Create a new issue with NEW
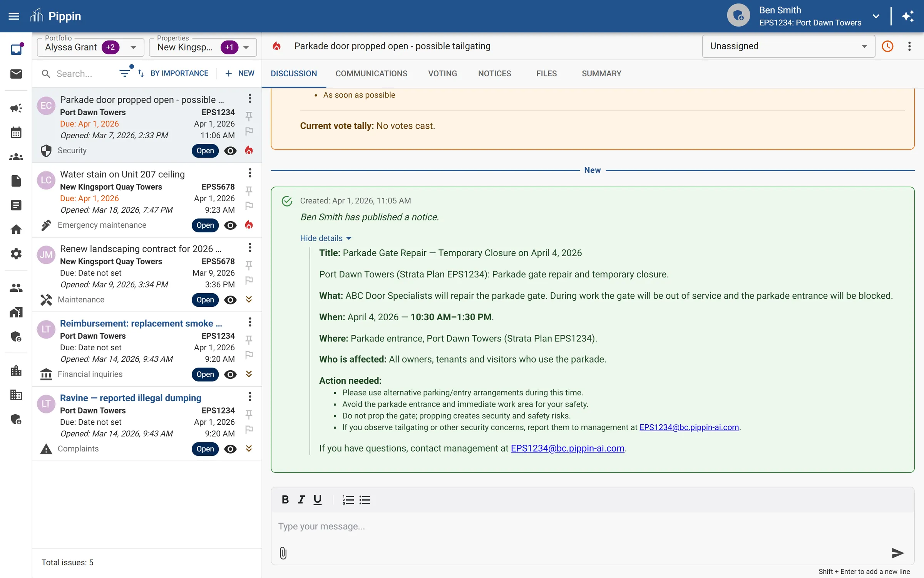The width and height of the screenshot is (924, 578). (x=239, y=73)
